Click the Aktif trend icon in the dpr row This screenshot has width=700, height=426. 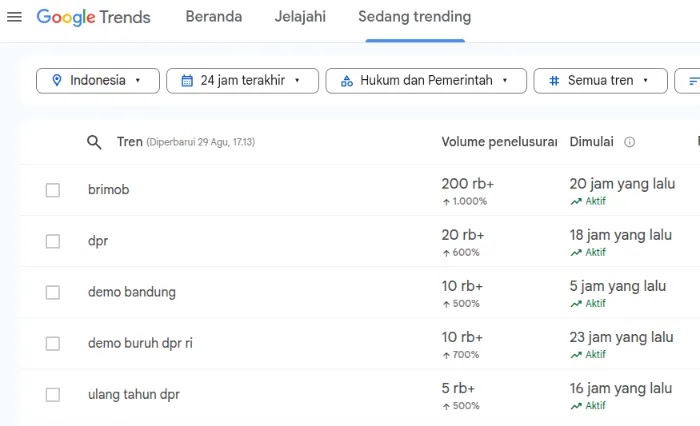click(576, 253)
